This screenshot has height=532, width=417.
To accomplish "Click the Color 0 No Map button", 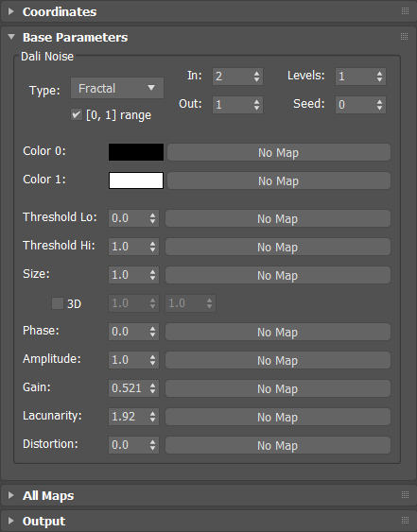I will point(279,152).
